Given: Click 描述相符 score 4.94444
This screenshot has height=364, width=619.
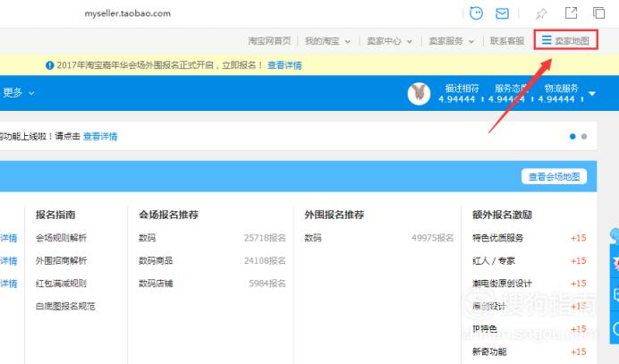Looking at the screenshot, I should pyautogui.click(x=457, y=99).
